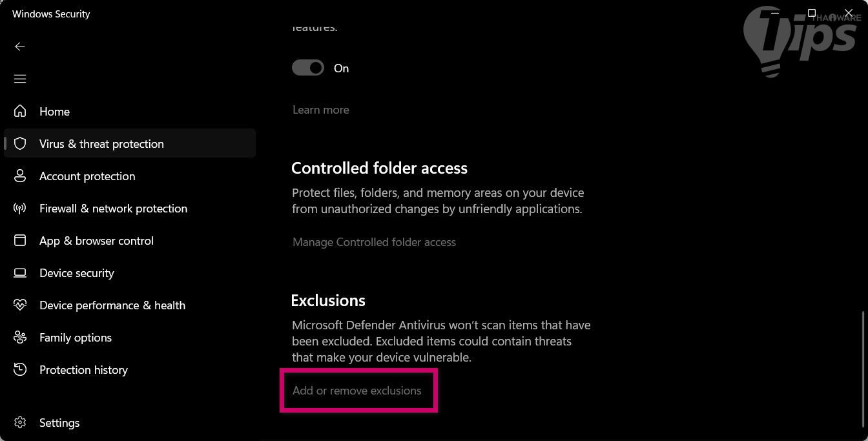Open the hamburger navigation menu
Image resolution: width=868 pixels, height=441 pixels.
(20, 79)
